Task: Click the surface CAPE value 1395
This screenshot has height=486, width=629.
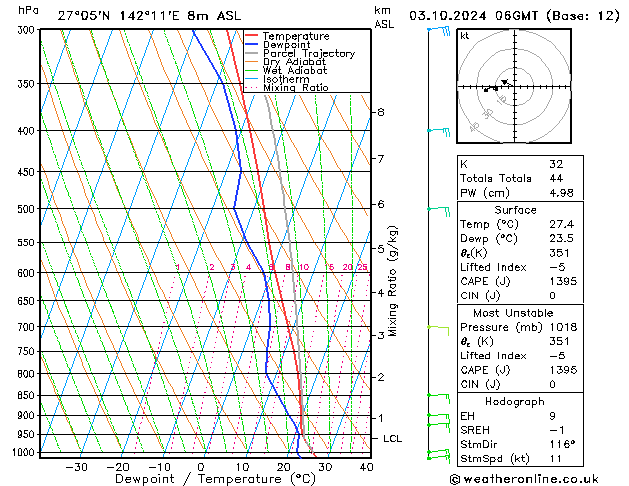Action: click(x=563, y=281)
